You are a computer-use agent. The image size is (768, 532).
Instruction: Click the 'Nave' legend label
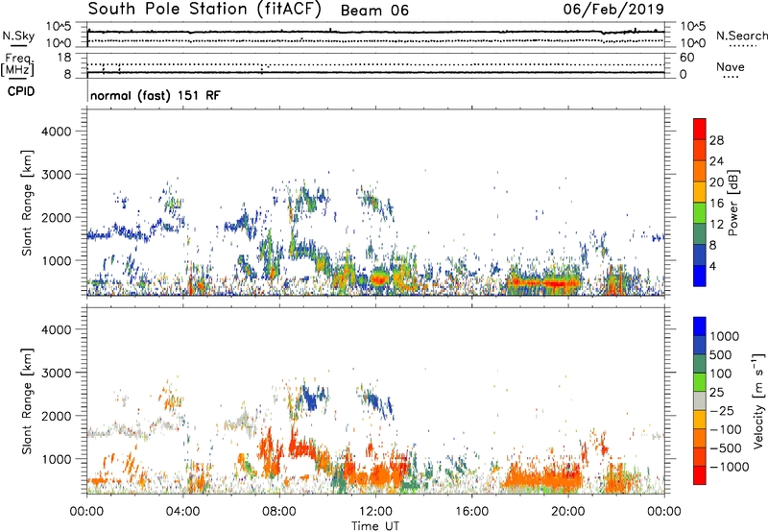pos(731,66)
